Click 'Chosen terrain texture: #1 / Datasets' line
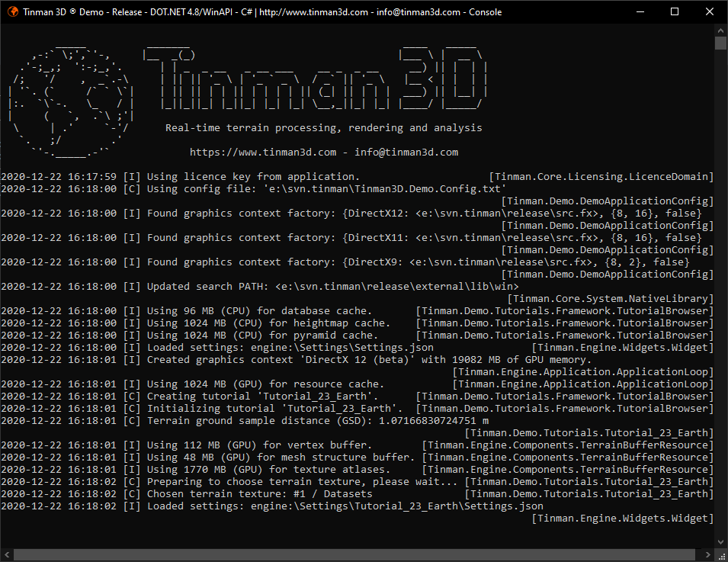This screenshot has height=562, width=728. click(x=259, y=493)
